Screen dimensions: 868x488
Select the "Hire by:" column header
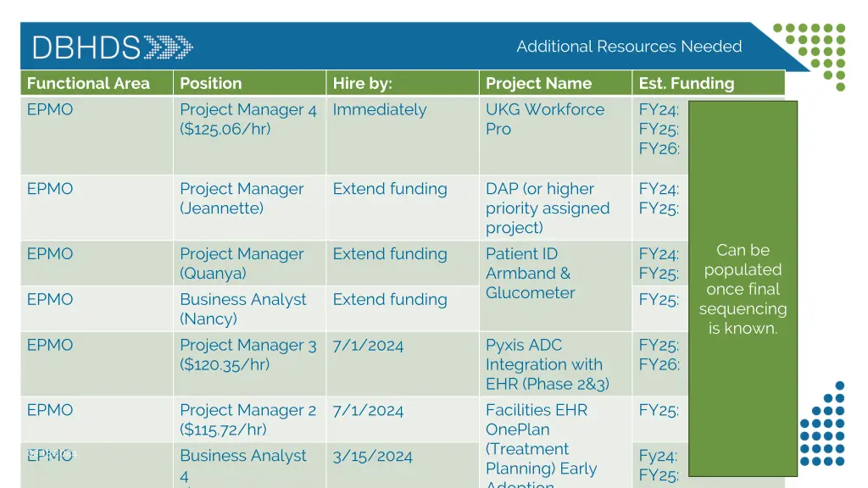point(362,83)
